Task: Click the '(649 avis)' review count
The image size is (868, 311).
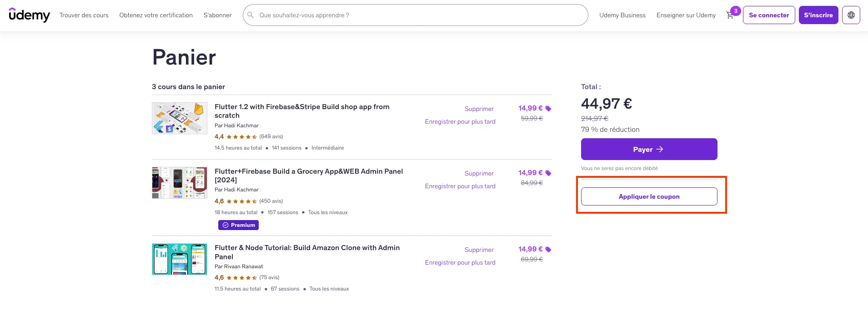Action: (x=271, y=136)
